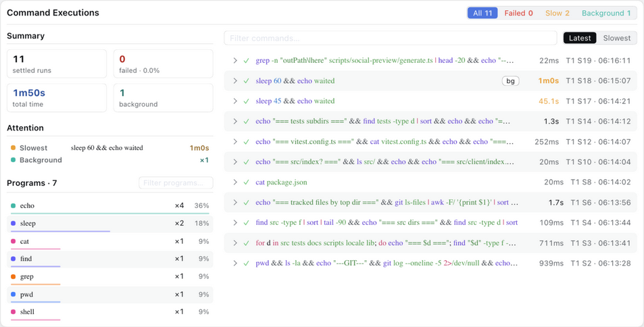Expand the find src -type f row
644x327 pixels.
coord(235,223)
